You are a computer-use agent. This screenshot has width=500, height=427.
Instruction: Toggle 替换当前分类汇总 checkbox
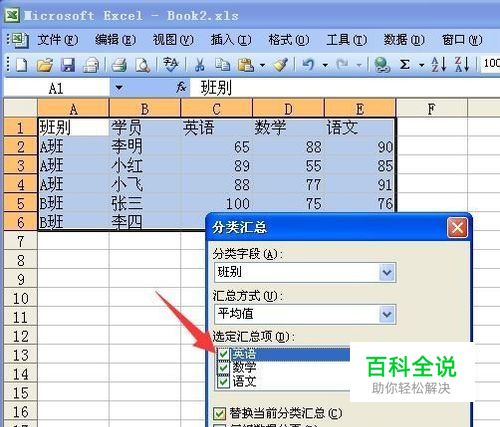219,413
